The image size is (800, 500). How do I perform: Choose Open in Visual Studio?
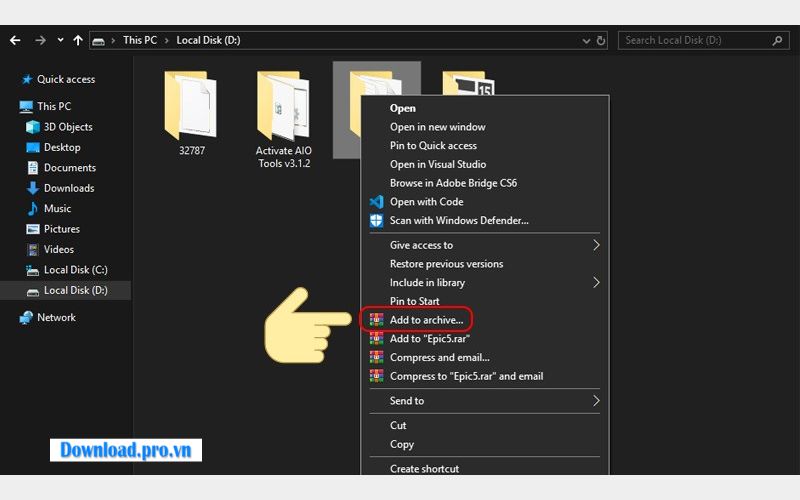click(x=438, y=164)
